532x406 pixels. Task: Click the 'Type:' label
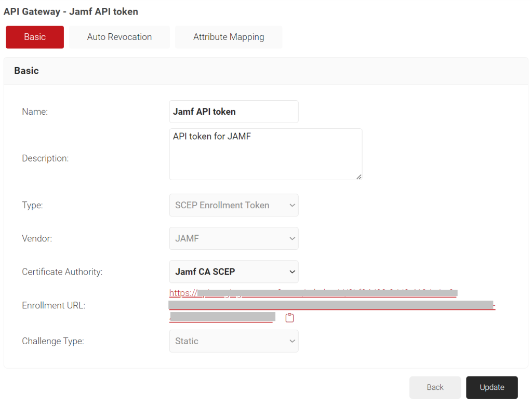33,205
